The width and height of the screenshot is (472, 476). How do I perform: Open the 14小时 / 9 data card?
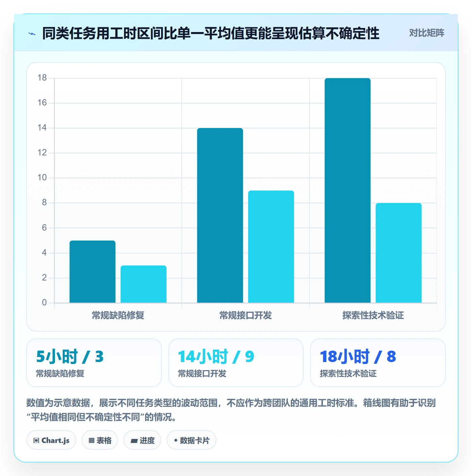point(236,363)
